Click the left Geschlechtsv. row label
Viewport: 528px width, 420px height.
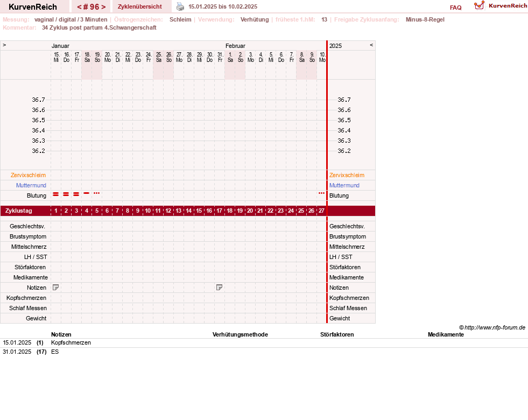(x=27, y=226)
